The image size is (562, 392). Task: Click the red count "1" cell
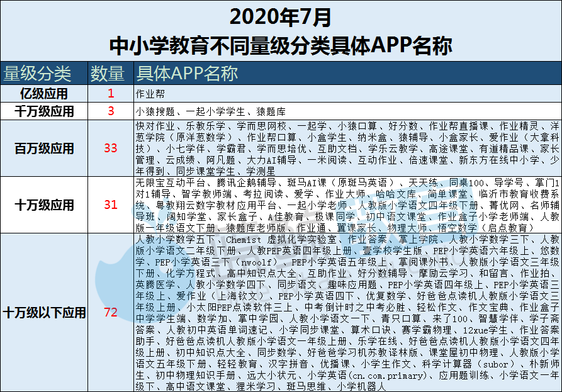(111, 94)
